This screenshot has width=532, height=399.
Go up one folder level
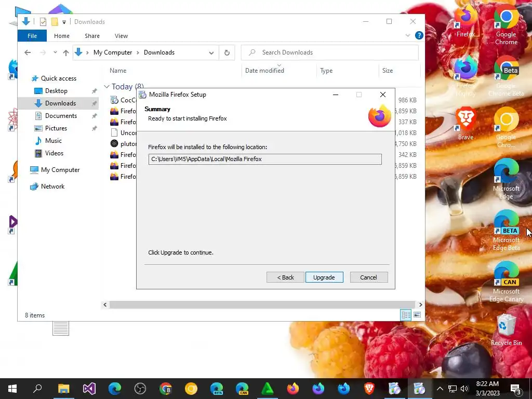(66, 52)
